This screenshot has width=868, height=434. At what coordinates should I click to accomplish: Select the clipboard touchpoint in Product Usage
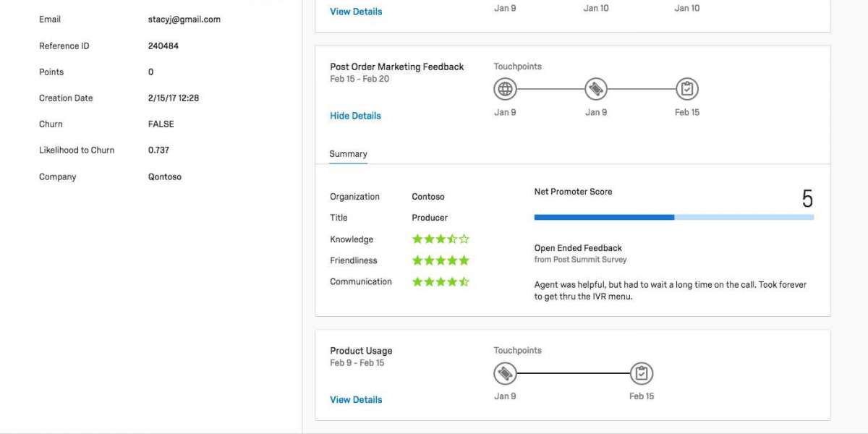point(642,374)
